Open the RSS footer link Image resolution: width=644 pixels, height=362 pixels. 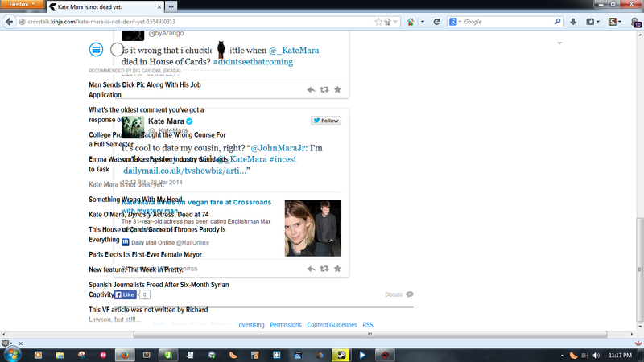[368, 325]
